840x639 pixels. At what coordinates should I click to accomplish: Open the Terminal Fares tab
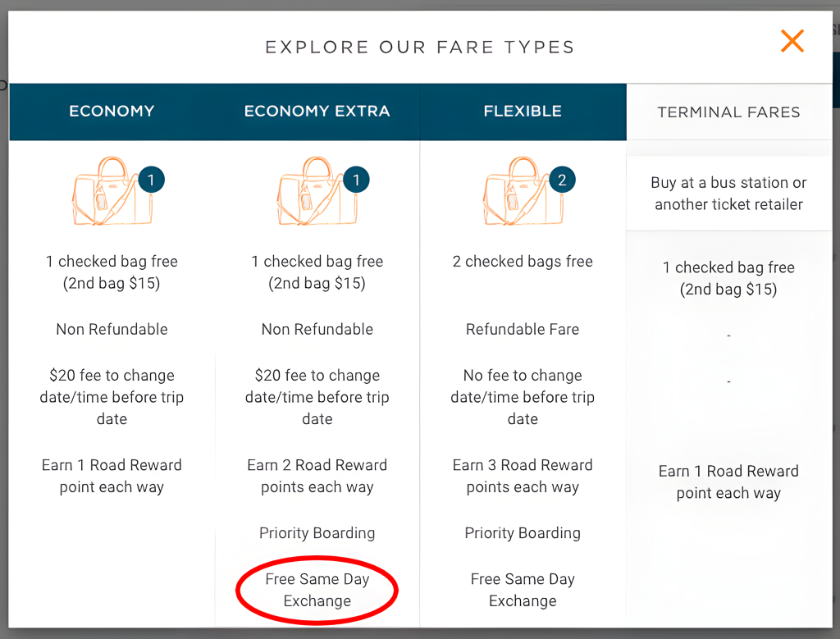point(728,112)
